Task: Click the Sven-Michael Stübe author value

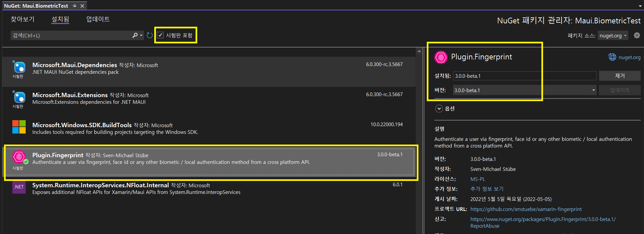Action: coord(493,169)
